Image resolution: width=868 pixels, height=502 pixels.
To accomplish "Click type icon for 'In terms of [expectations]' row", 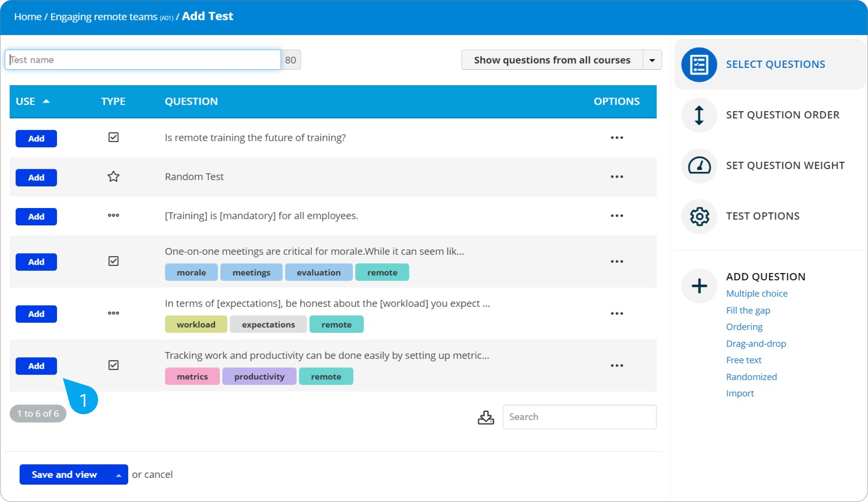I will pos(113,313).
